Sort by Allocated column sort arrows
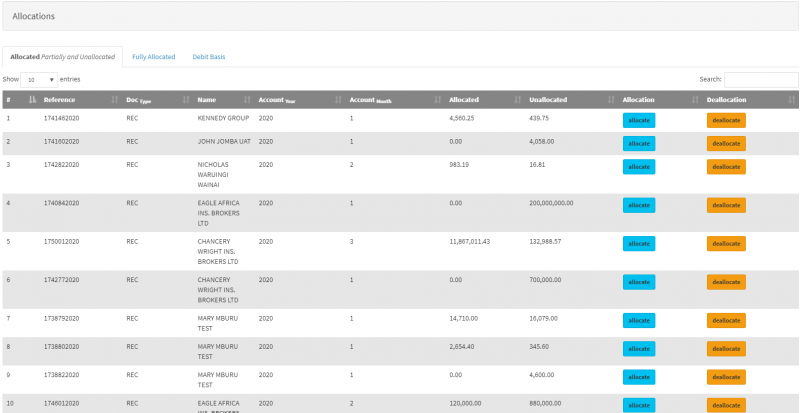This screenshot has width=800, height=413. pyautogui.click(x=518, y=100)
